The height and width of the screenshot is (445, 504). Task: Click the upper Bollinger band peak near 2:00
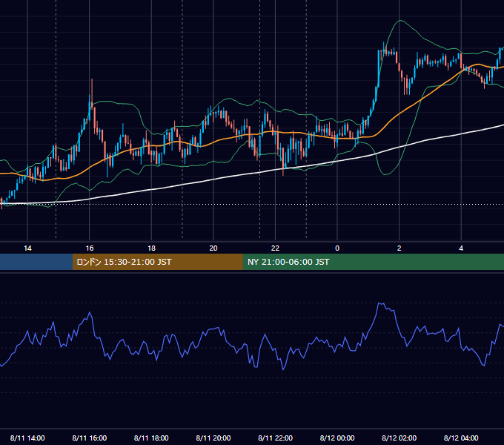click(399, 21)
